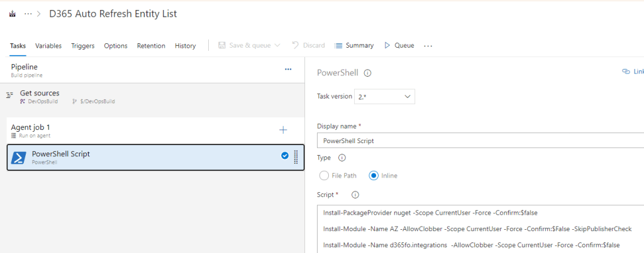Click the pipeline title D365 Auto Refresh Entity List
This screenshot has width=644, height=253.
click(x=113, y=14)
